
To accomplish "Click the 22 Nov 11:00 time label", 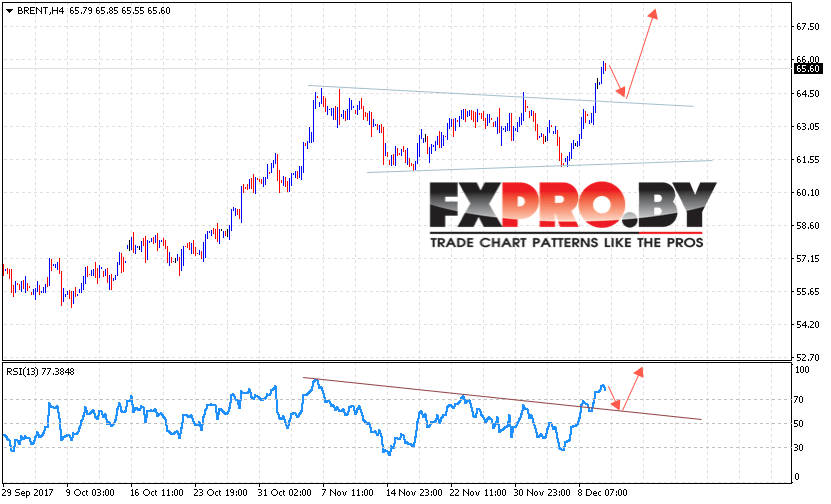I will [478, 493].
